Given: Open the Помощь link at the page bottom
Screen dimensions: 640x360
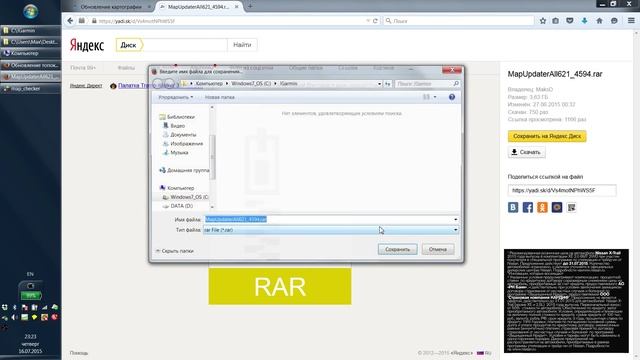Looking at the screenshot, I should coord(79,353).
